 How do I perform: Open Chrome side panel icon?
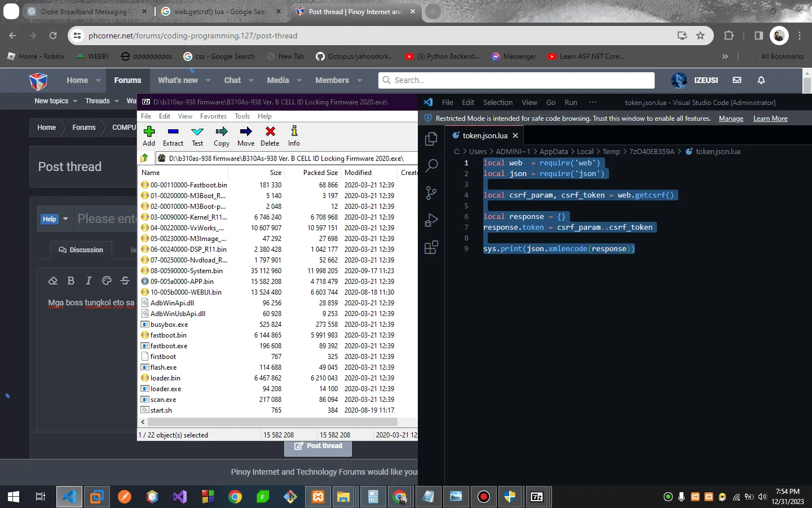pyautogui.click(x=758, y=36)
